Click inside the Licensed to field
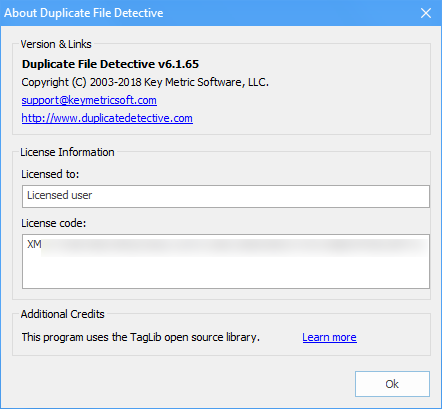The width and height of the screenshot is (442, 409). click(x=226, y=196)
